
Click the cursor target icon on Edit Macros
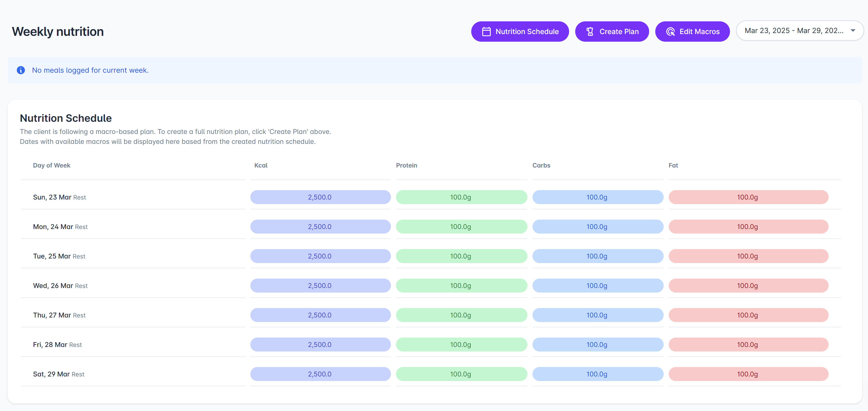point(670,32)
